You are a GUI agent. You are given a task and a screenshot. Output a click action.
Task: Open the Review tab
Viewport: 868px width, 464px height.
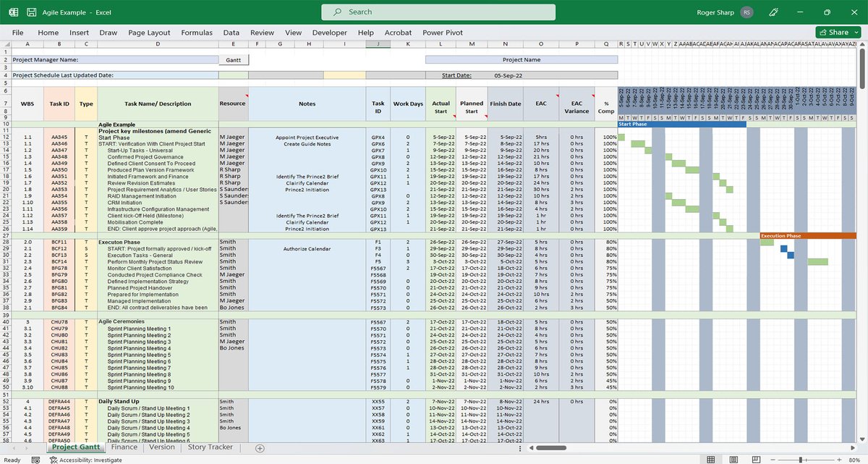[x=262, y=33]
